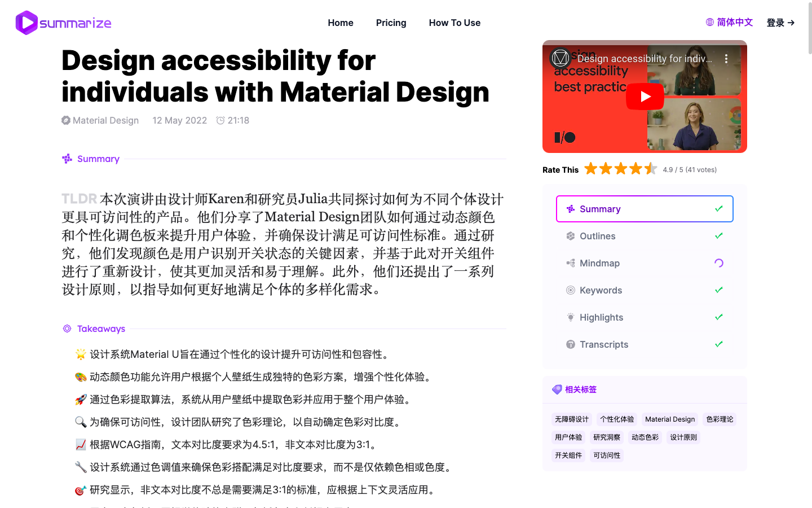Viewport: 812px width, 508px height.
Task: Click the related tags label icon
Action: [x=557, y=389]
